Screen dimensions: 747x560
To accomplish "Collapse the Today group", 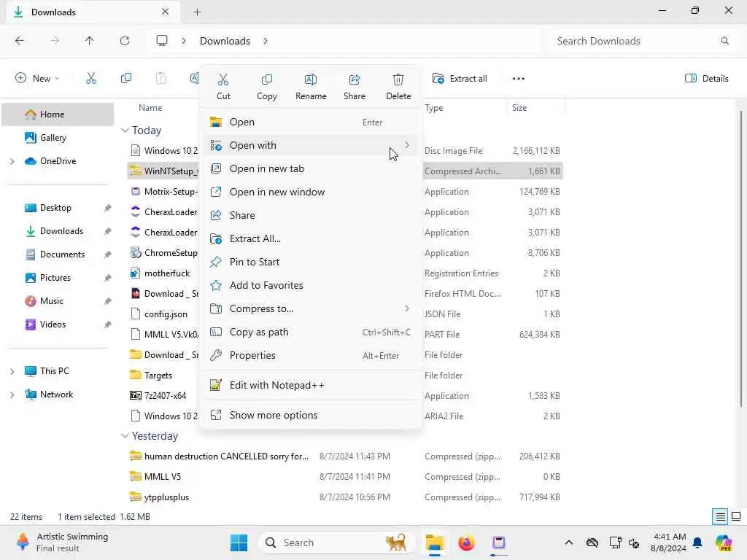I will tap(125, 130).
